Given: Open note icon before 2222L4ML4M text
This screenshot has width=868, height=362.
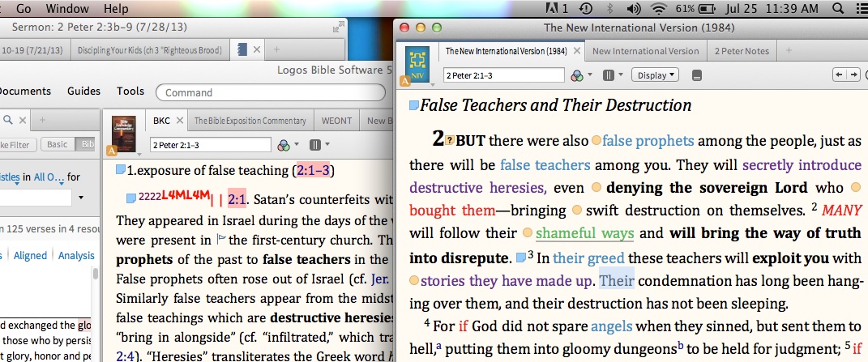Looking at the screenshot, I should click(131, 198).
